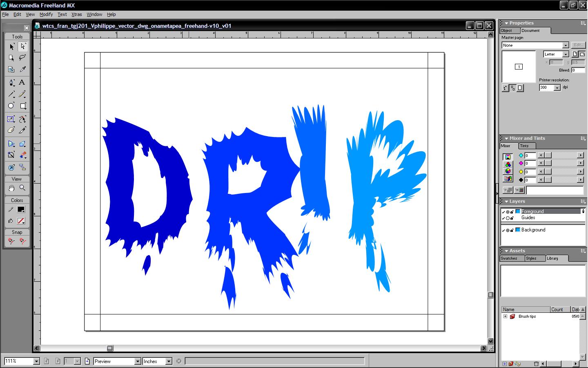This screenshot has height=368, width=588.
Task: Activate the Hand pan tool
Action: click(11, 188)
